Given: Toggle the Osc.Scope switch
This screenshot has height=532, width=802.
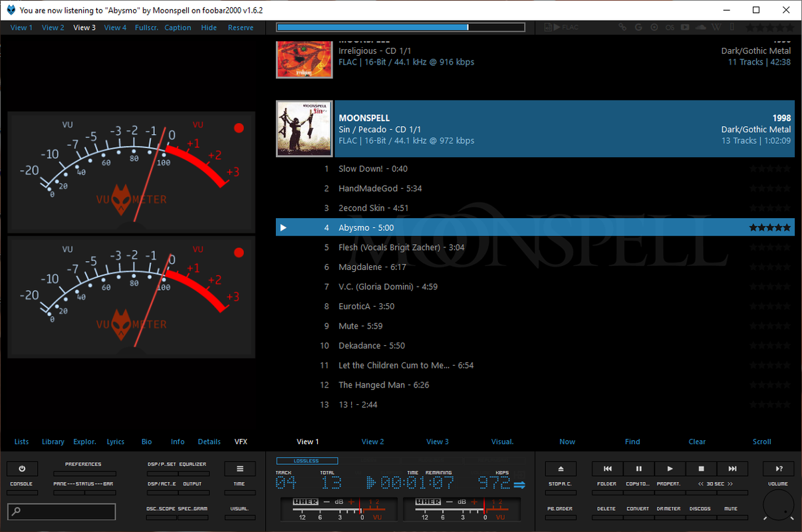Looking at the screenshot, I should (162, 517).
